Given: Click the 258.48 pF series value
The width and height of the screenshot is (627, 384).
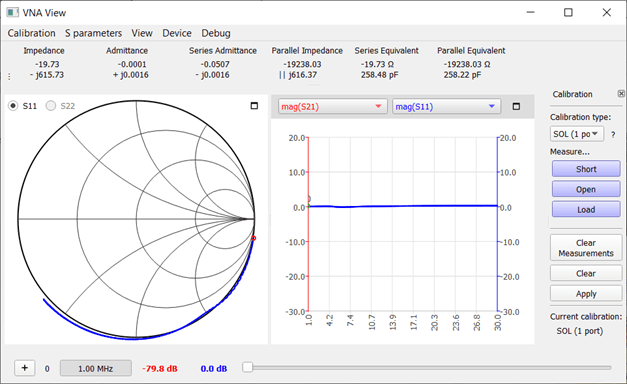Looking at the screenshot, I should 379,75.
